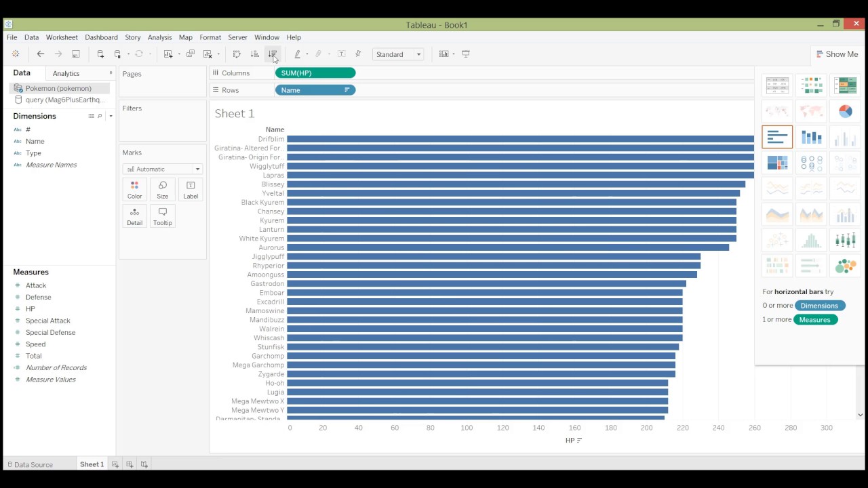
Task: Open the Dimensions pane dropdown arrow
Action: tap(111, 116)
